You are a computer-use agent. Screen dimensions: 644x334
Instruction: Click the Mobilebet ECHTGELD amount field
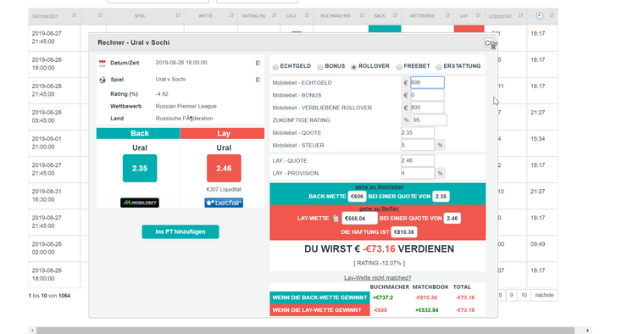[427, 82]
